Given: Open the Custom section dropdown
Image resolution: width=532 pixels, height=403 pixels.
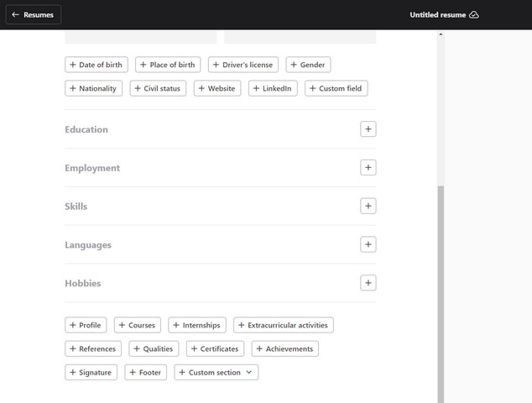Looking at the screenshot, I should coord(216,372).
